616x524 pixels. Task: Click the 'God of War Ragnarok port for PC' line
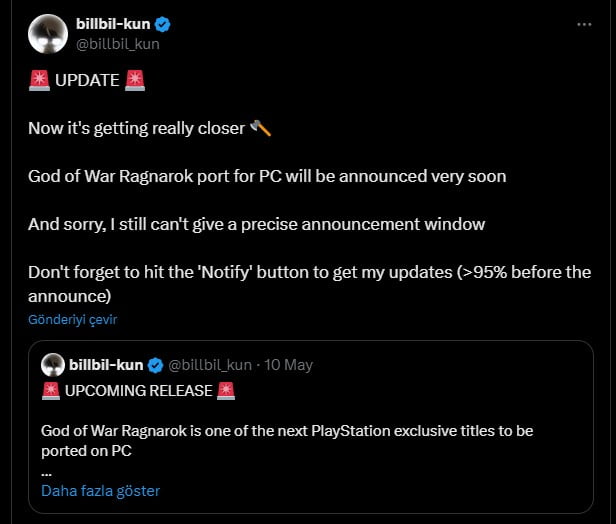(x=267, y=176)
